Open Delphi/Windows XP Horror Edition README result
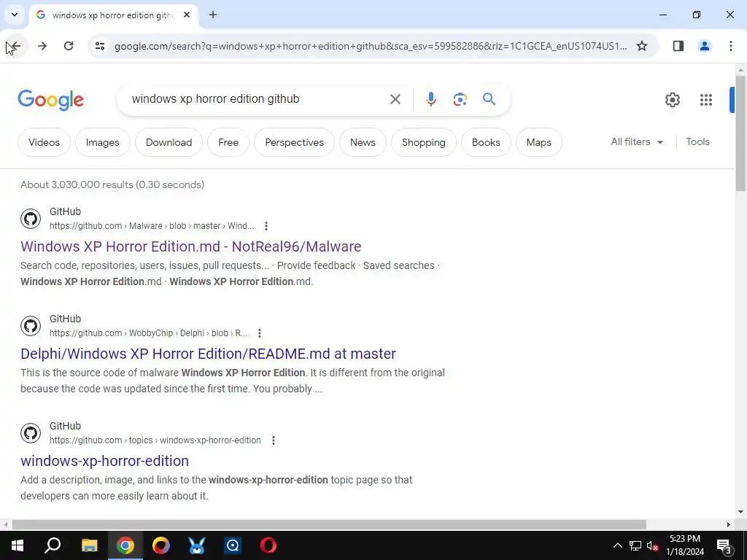This screenshot has height=560, width=747. [x=208, y=354]
